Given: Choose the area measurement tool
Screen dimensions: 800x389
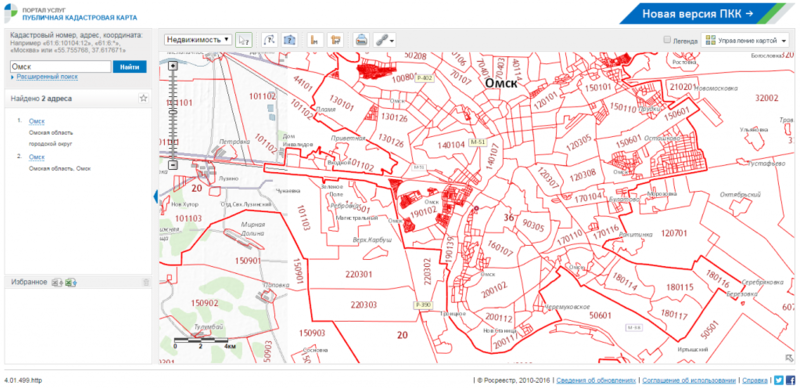Looking at the screenshot, I should click(335, 40).
